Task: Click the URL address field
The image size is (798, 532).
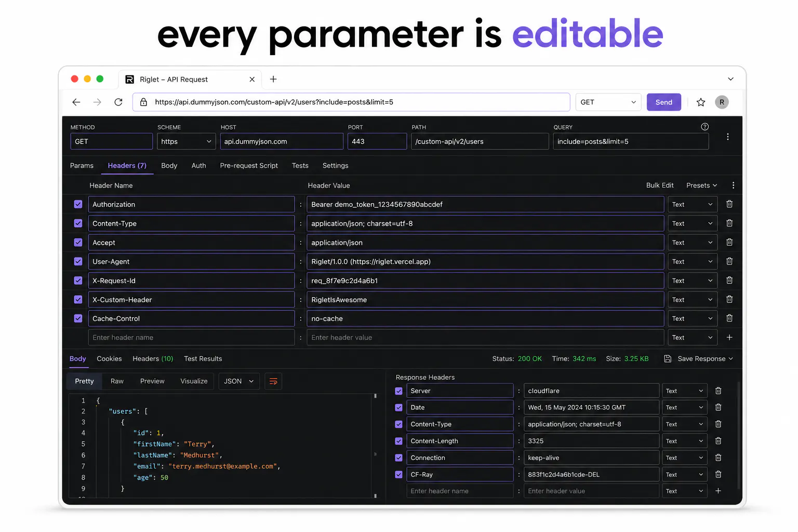Action: coord(351,102)
